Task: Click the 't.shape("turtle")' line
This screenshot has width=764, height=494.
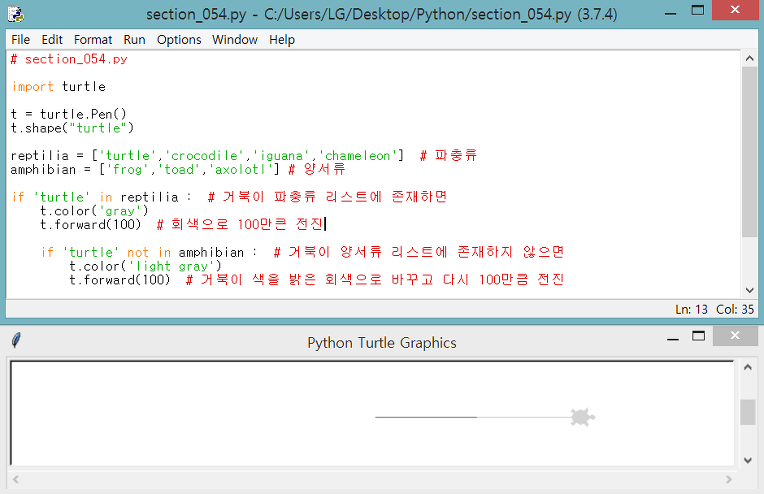Action: coord(72,128)
